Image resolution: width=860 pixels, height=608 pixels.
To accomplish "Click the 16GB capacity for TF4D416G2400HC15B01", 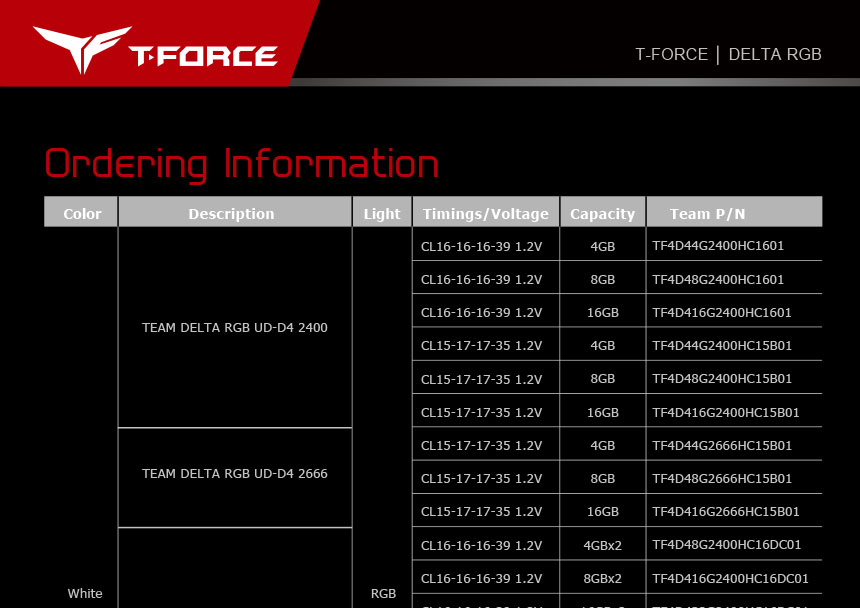I will coord(603,412).
